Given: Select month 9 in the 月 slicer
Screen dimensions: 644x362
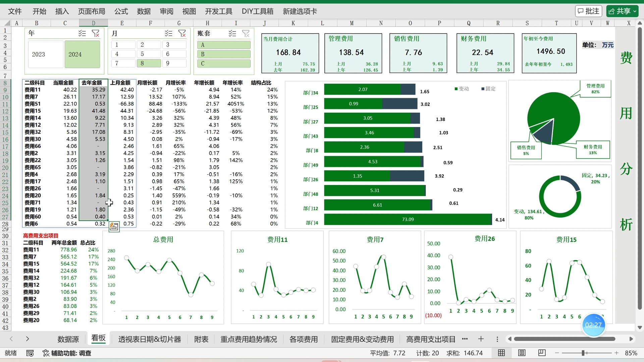Looking at the screenshot, I should point(174,63).
